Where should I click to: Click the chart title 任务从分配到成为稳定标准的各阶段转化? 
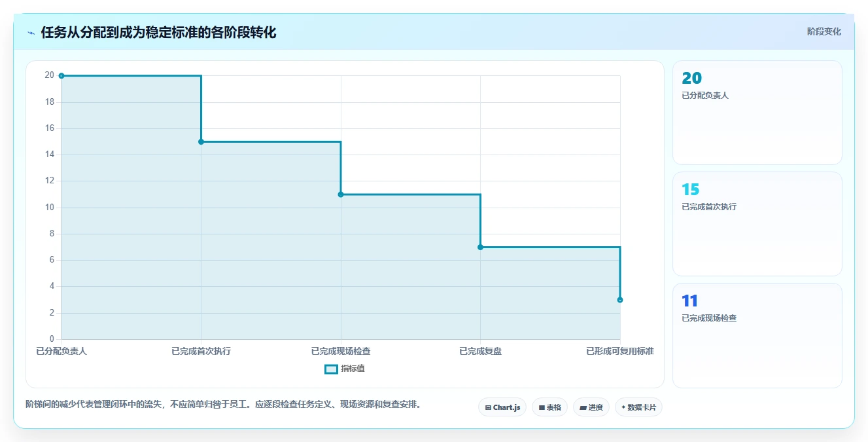[x=159, y=33]
